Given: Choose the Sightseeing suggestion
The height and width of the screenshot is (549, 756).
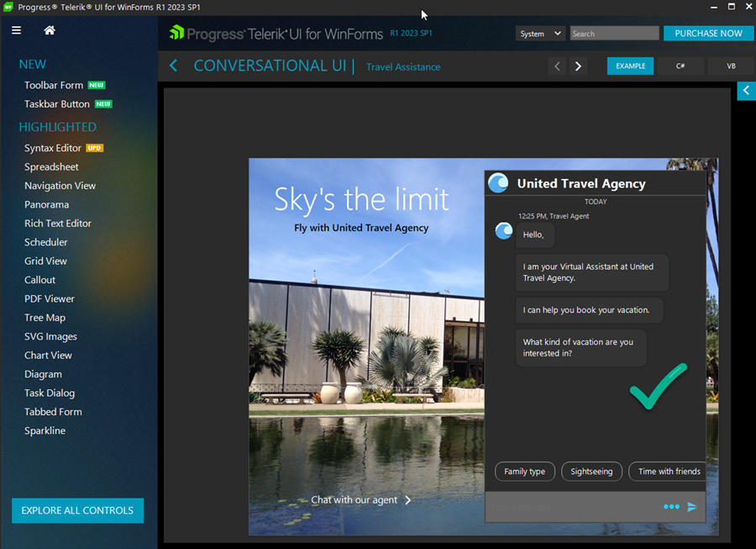Looking at the screenshot, I should coord(591,472).
